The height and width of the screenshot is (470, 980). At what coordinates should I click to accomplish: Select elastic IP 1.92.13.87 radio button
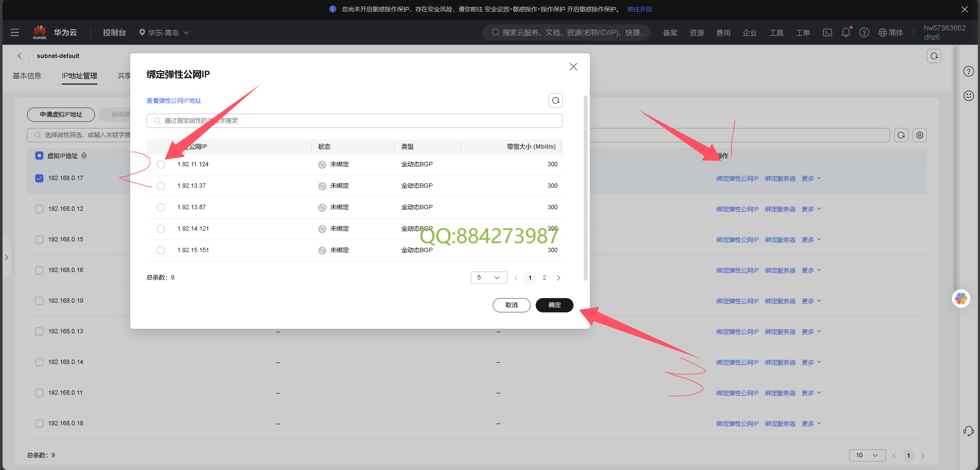pyautogui.click(x=161, y=207)
